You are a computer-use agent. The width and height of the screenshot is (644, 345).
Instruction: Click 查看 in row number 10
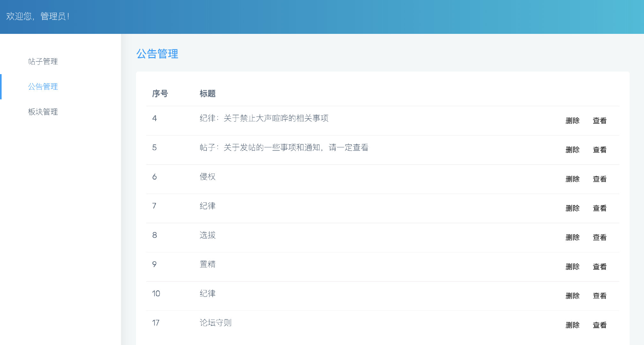(x=600, y=296)
